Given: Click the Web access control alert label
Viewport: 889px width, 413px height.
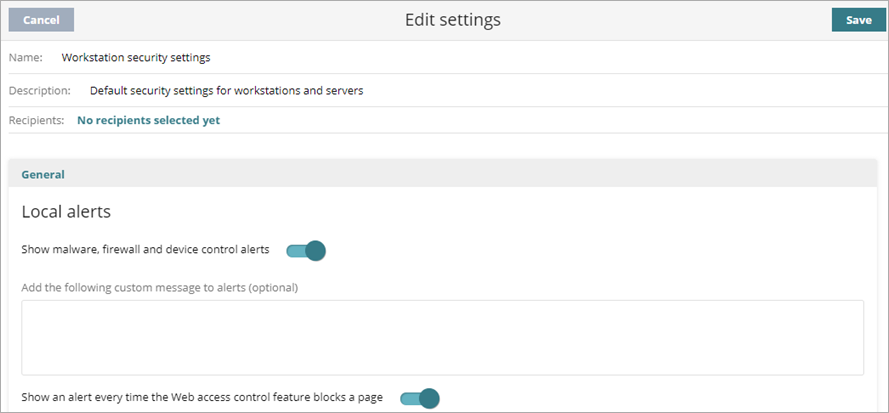Looking at the screenshot, I should coord(202,397).
